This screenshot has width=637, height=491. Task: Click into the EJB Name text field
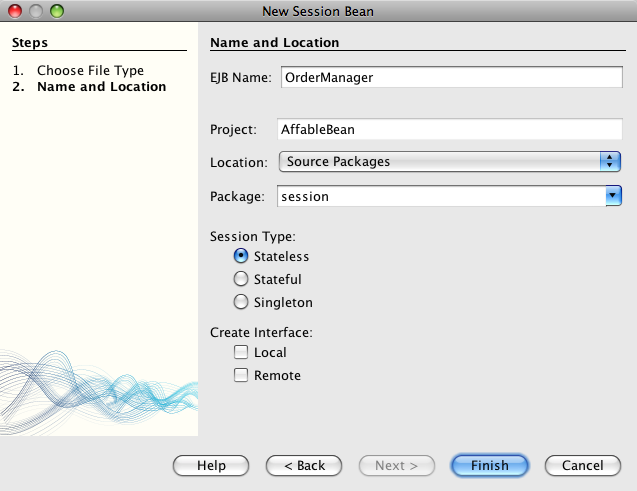[449, 76]
